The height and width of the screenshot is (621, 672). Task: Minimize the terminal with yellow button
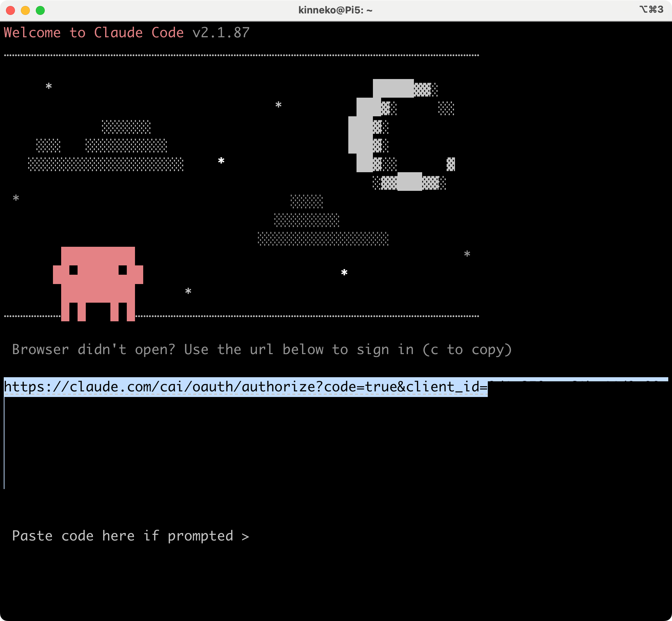click(x=25, y=10)
